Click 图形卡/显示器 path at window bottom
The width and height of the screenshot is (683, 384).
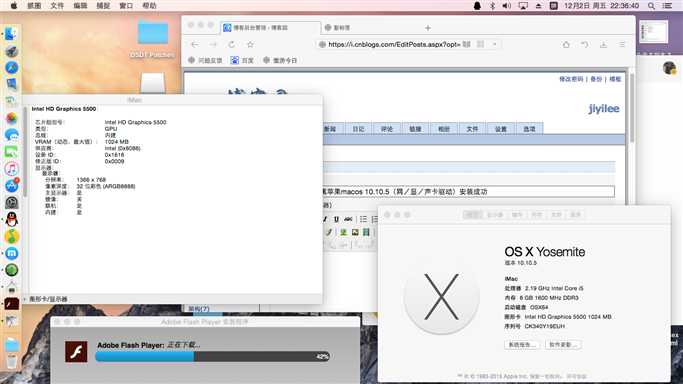(x=48, y=299)
